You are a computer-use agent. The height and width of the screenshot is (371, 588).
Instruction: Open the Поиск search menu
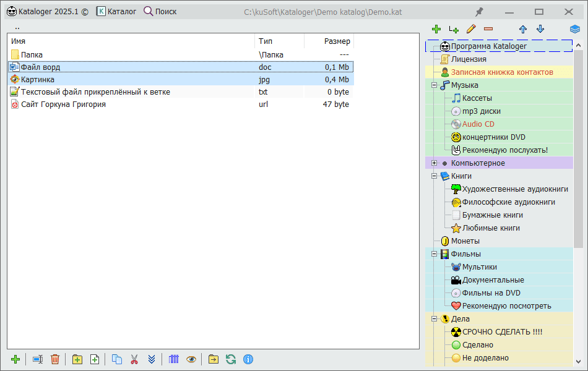click(x=160, y=12)
